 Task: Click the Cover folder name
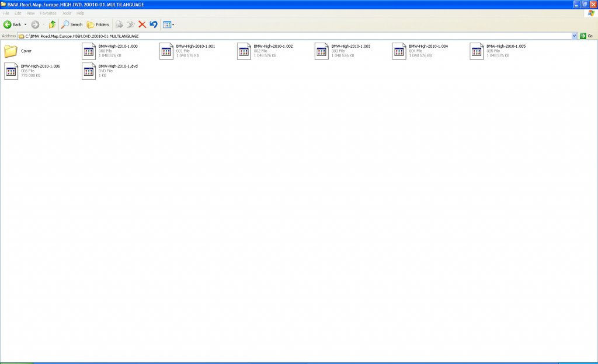coord(26,51)
